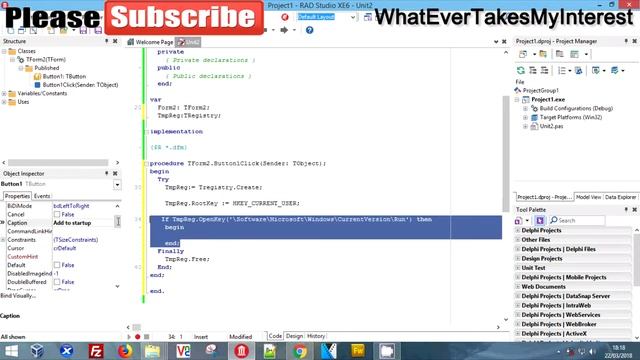The image size is (640, 360).
Task: Expand Variables/Constants in Structure
Action: point(4,93)
